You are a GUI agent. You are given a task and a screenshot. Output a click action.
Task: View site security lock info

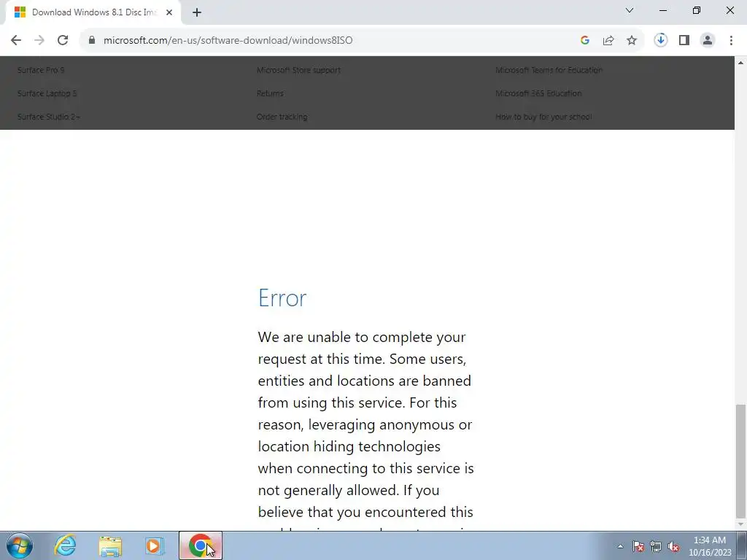92,41
